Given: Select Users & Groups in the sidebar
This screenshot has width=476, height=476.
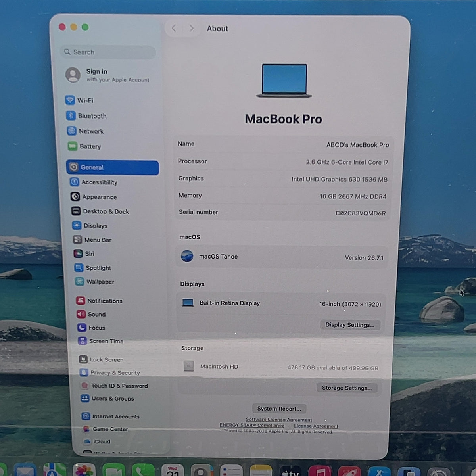Looking at the screenshot, I should 107,398.
